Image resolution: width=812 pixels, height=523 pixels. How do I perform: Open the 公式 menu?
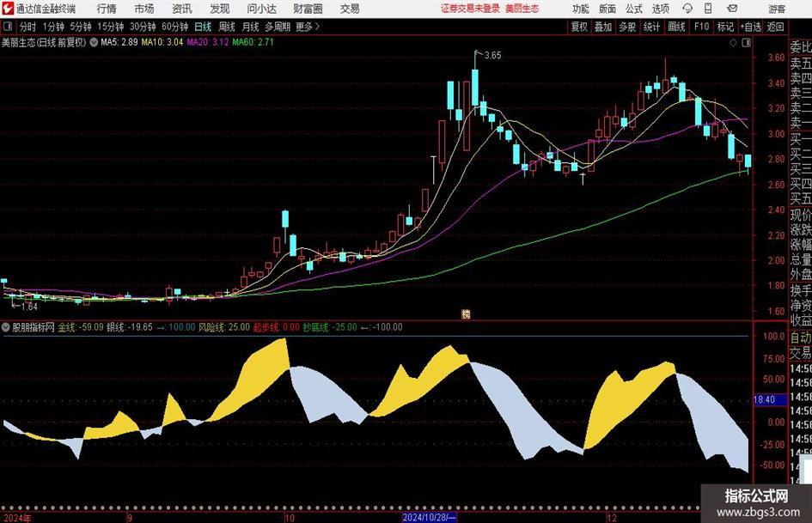pos(634,9)
